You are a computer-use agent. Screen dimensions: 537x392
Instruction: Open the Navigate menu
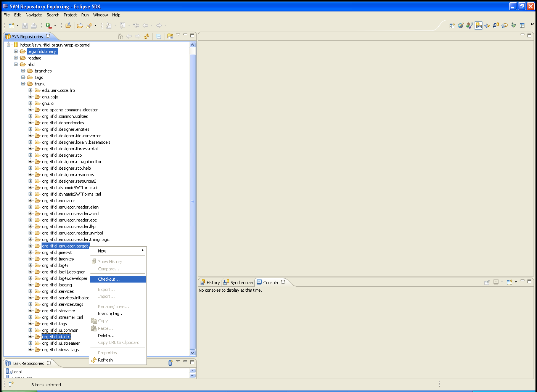pyautogui.click(x=34, y=15)
